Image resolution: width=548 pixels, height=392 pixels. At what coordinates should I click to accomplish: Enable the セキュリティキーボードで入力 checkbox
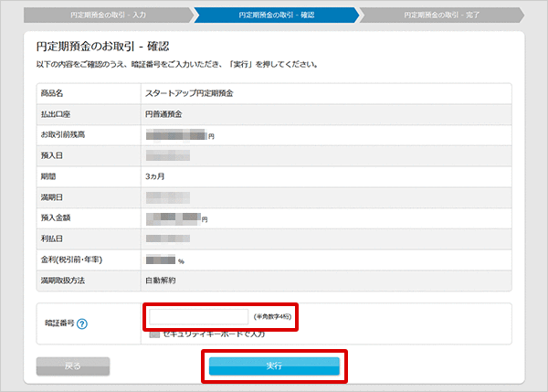154,334
